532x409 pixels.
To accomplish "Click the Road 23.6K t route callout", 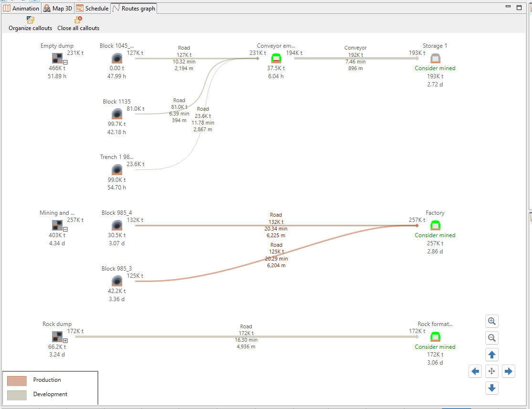I will click(x=203, y=119).
